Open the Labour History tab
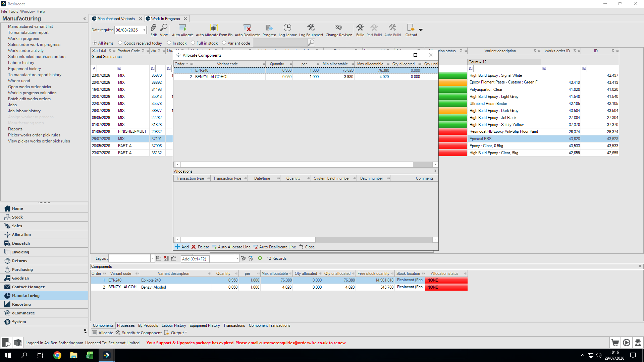 (174, 325)
